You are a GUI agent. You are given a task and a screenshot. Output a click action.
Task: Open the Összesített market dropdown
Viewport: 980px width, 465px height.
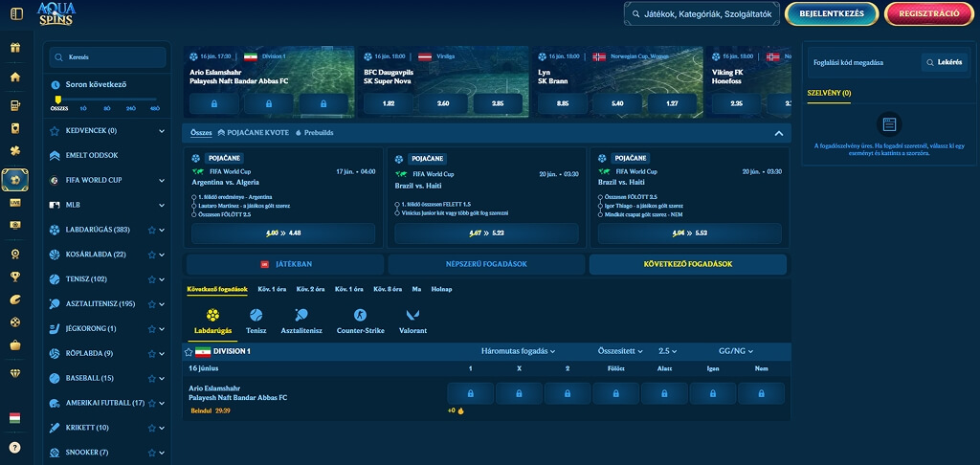[x=620, y=351]
